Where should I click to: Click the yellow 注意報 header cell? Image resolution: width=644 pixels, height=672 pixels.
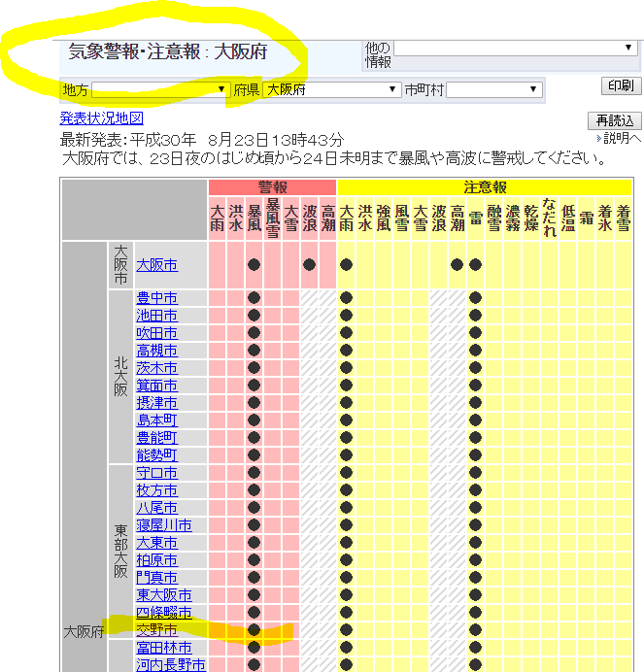coord(485,187)
